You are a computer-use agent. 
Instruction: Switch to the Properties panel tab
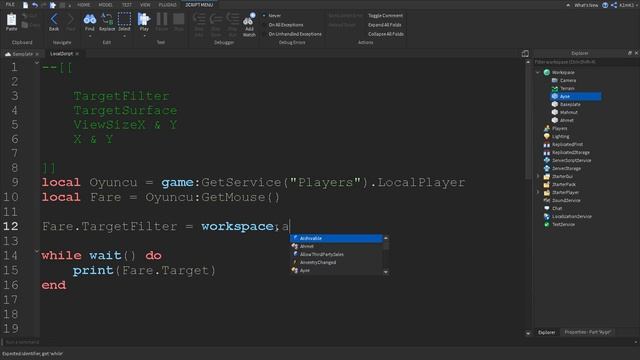[x=587, y=332]
